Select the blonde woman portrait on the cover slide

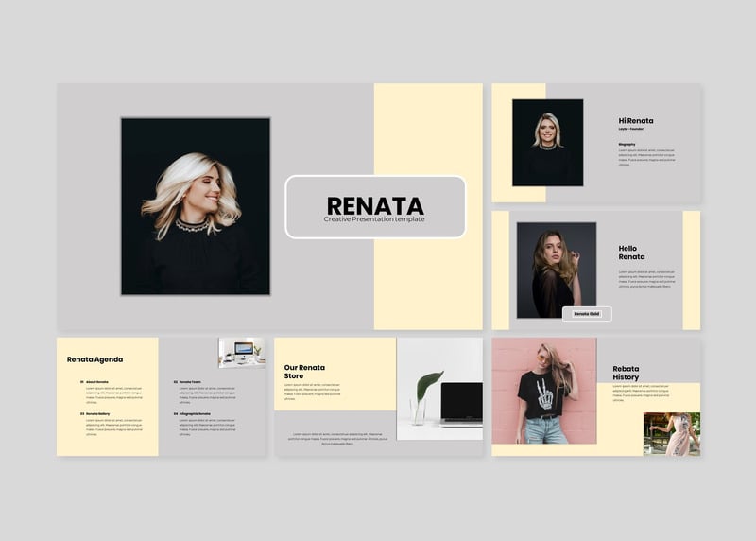[x=196, y=206]
